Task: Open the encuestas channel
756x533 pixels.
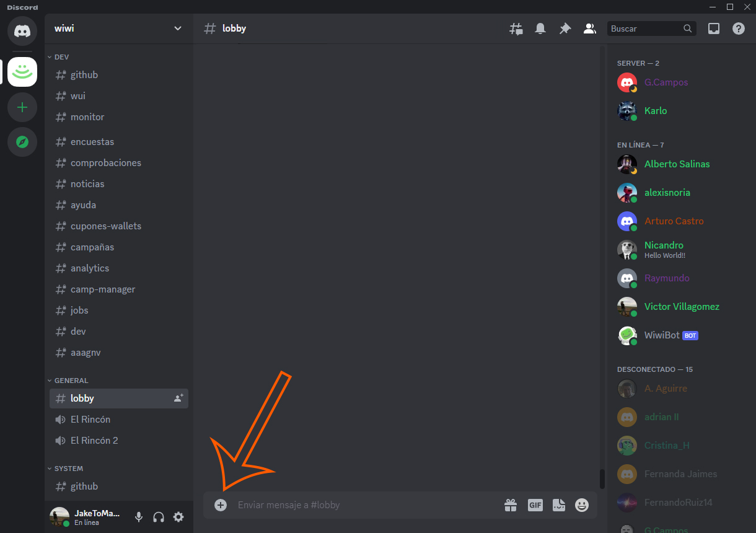Action: tap(119, 142)
